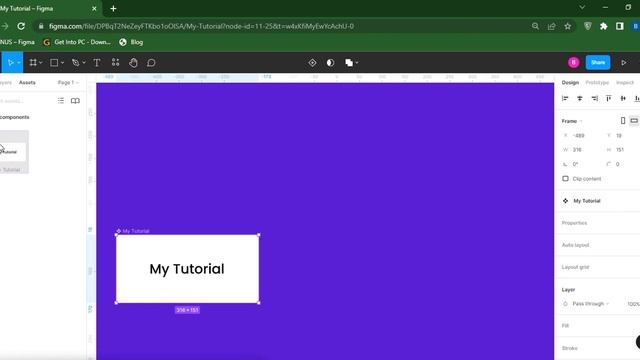
Task: Align selection to the top
Action: 609,98
